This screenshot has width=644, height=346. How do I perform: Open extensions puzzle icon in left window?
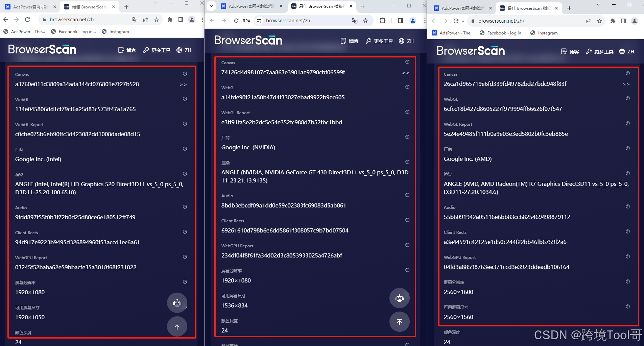(x=170, y=20)
